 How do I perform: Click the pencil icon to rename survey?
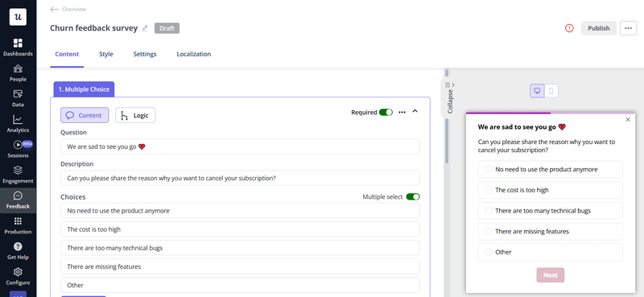(x=145, y=28)
